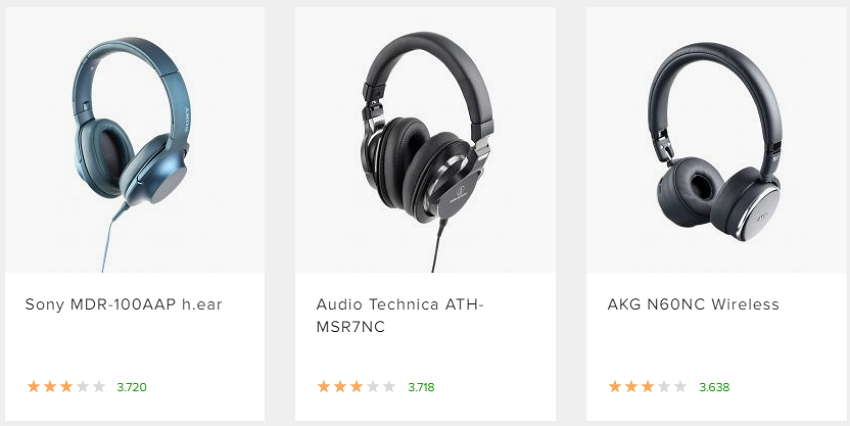This screenshot has width=850, height=426.
Task: Click the 3.718 rating score
Action: [x=421, y=387]
